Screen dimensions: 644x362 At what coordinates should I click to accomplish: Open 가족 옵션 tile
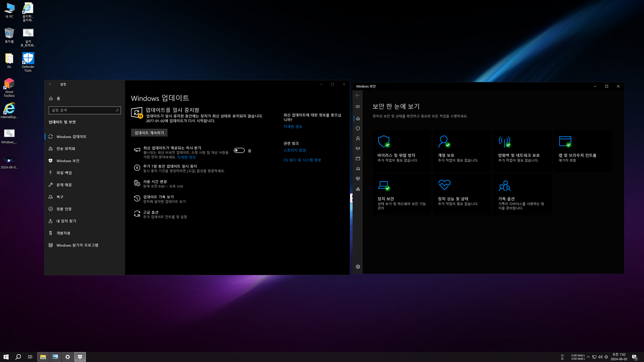point(522,194)
